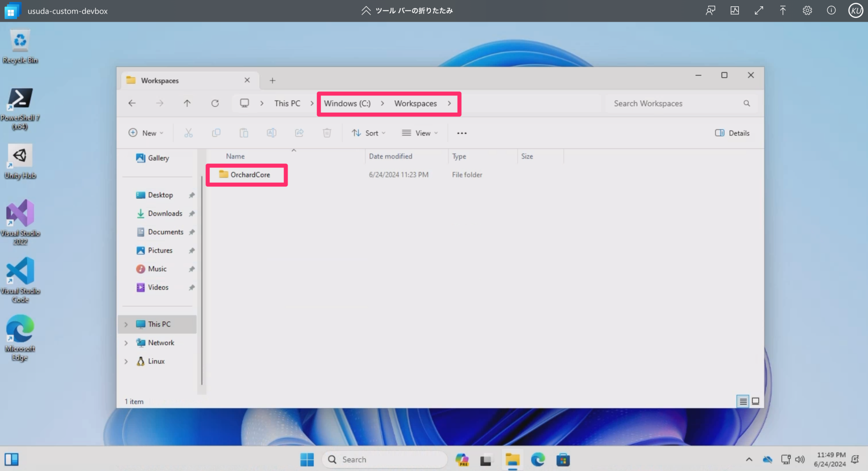Toggle the Details pane
The width and height of the screenshot is (868, 471).
point(731,133)
